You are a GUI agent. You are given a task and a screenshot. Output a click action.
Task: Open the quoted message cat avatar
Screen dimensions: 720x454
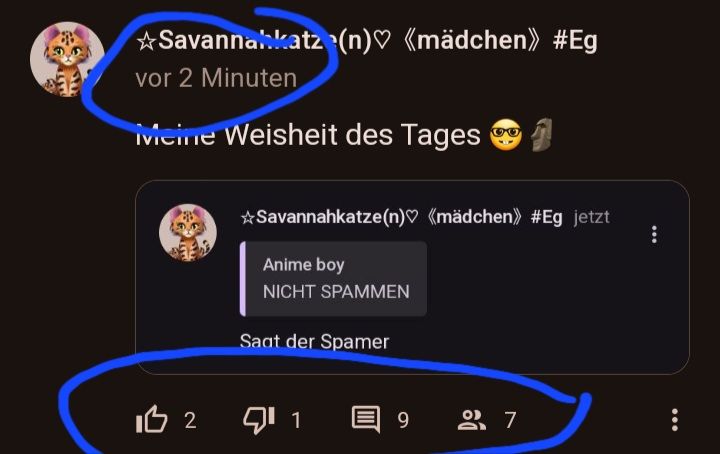click(188, 232)
